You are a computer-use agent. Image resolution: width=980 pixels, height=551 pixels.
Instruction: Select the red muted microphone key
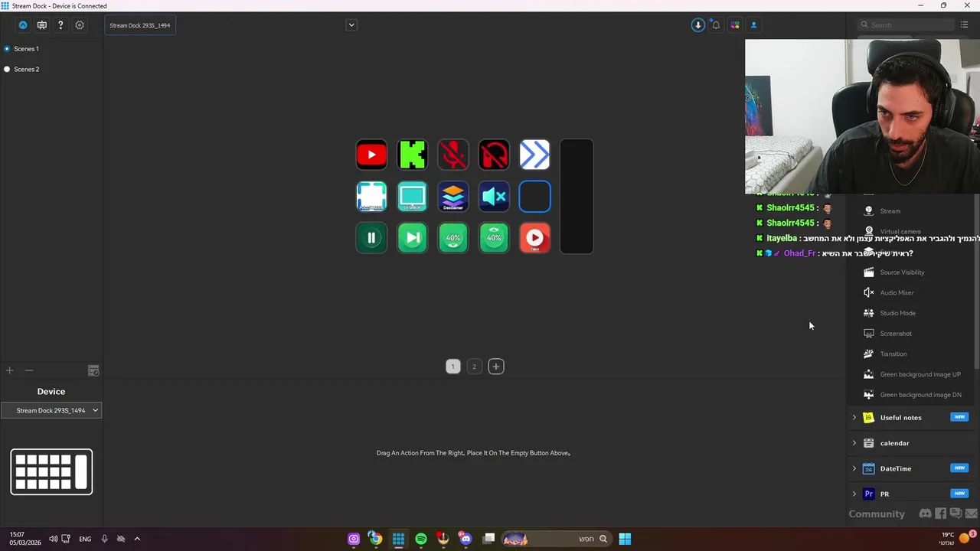(x=453, y=155)
